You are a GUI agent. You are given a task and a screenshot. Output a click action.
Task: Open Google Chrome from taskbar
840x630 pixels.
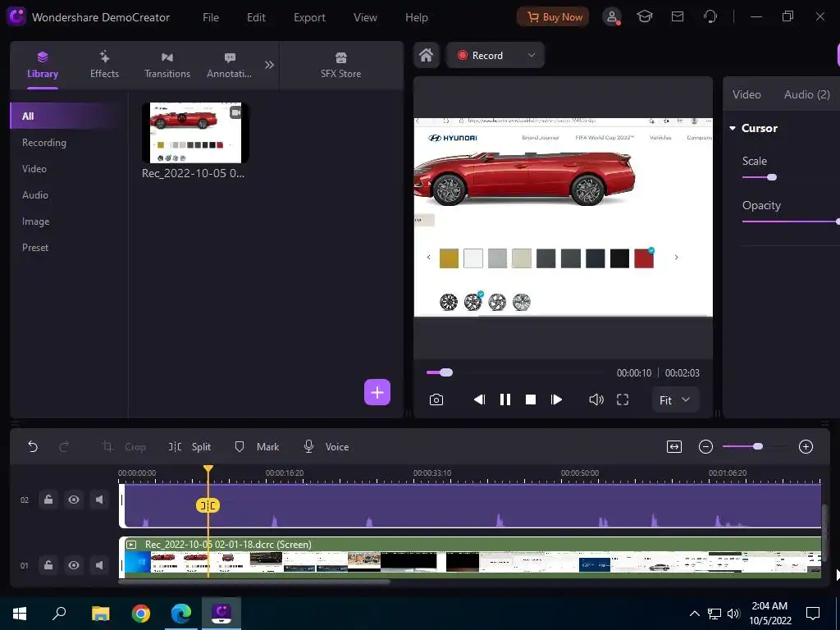(x=141, y=614)
